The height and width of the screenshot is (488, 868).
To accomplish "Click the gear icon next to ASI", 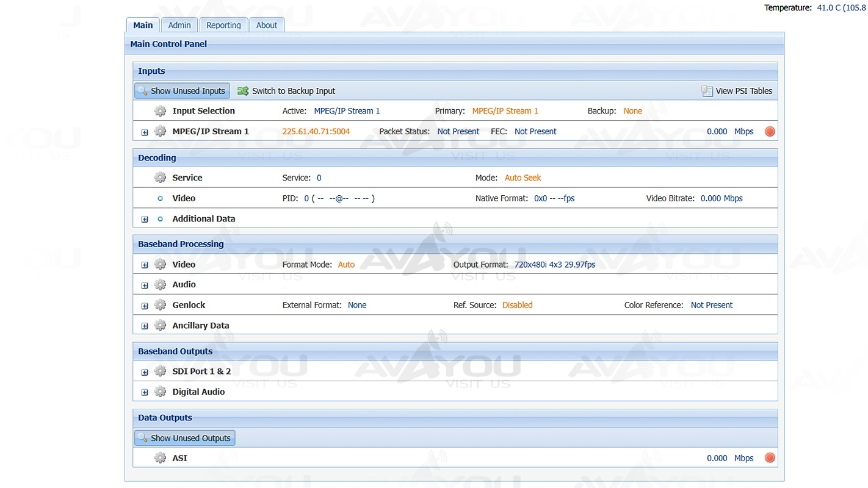I will click(160, 458).
